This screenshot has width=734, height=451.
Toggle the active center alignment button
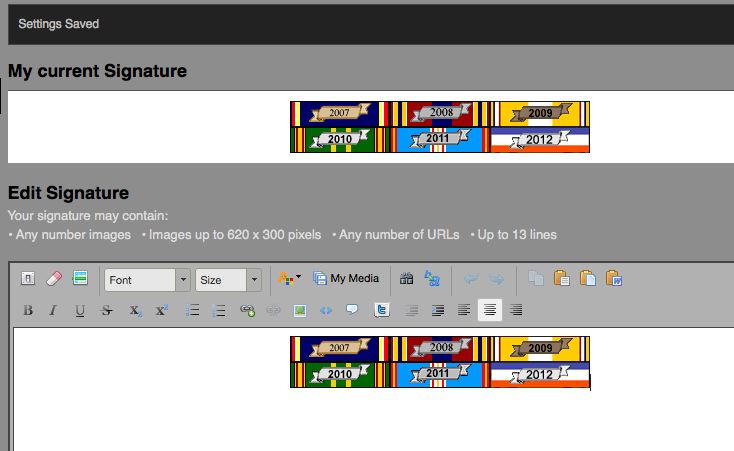[x=490, y=310]
